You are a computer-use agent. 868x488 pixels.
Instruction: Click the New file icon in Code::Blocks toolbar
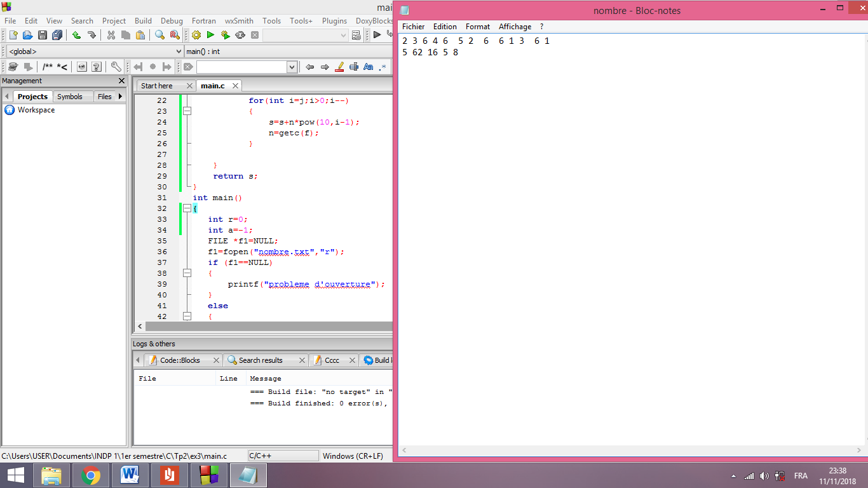(13, 35)
